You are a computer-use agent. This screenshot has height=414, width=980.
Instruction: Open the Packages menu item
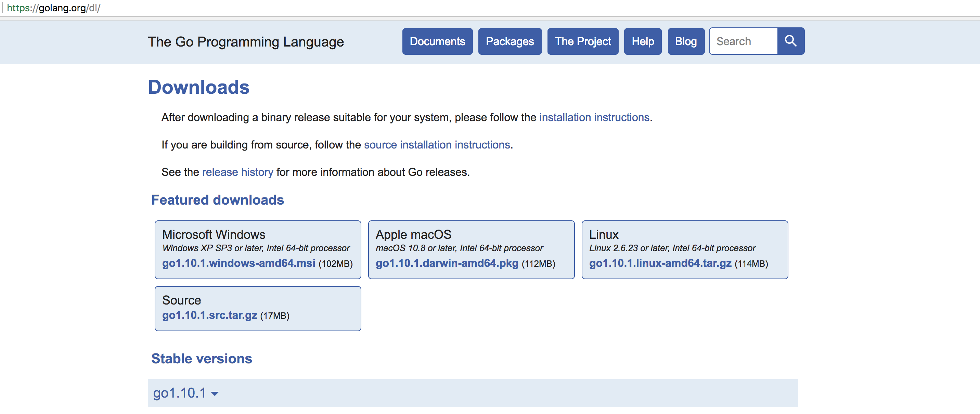tap(510, 41)
